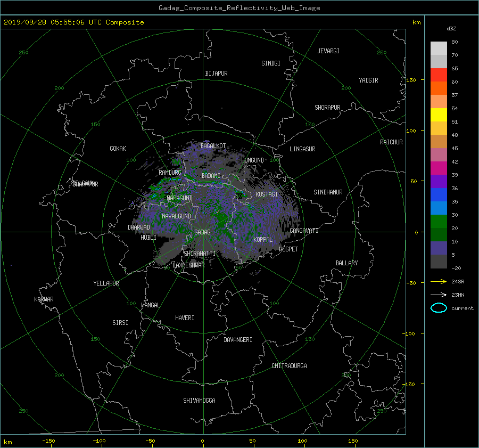Click the GADAG radar center label
Image resolution: width=479 pixels, height=448 pixels.
202,232
